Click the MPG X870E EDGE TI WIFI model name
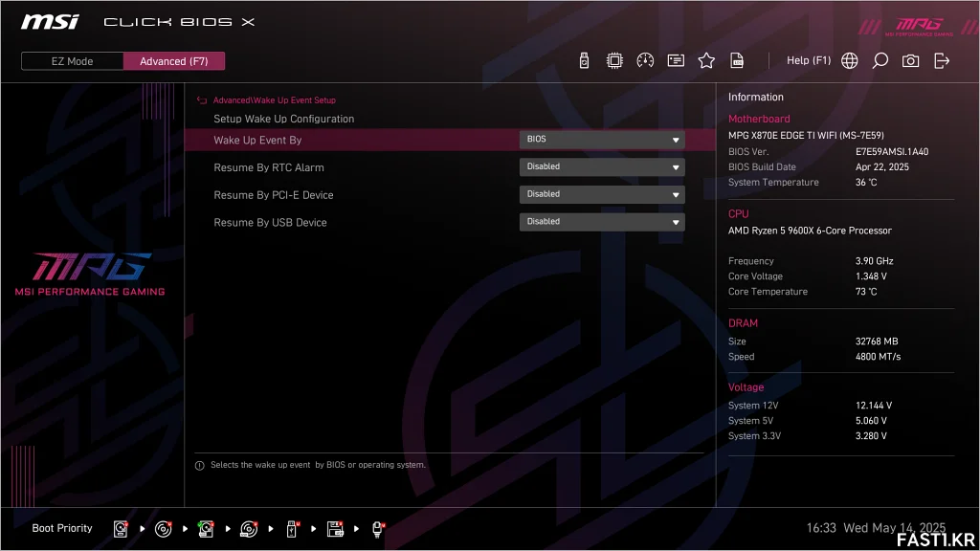This screenshot has width=980, height=551. 806,135
